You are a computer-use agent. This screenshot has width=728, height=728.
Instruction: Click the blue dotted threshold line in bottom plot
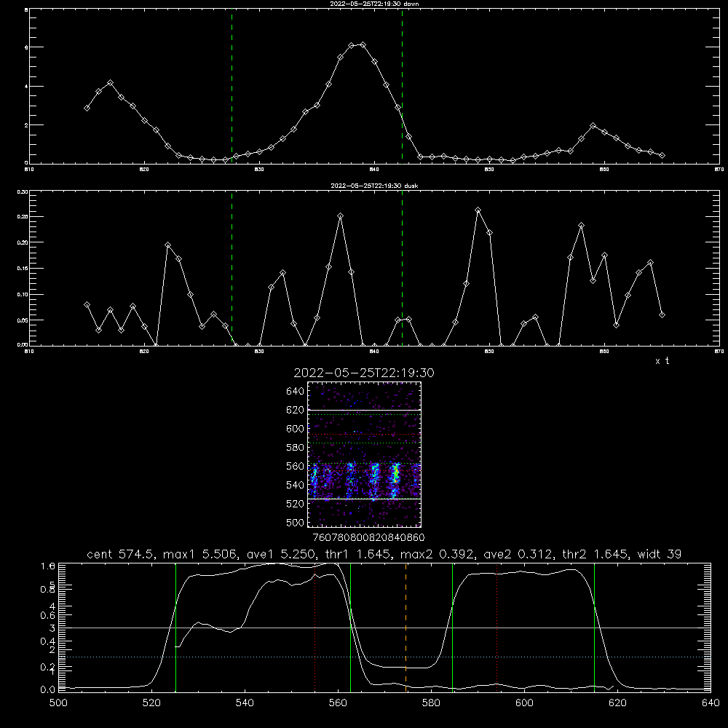[x=384, y=657]
